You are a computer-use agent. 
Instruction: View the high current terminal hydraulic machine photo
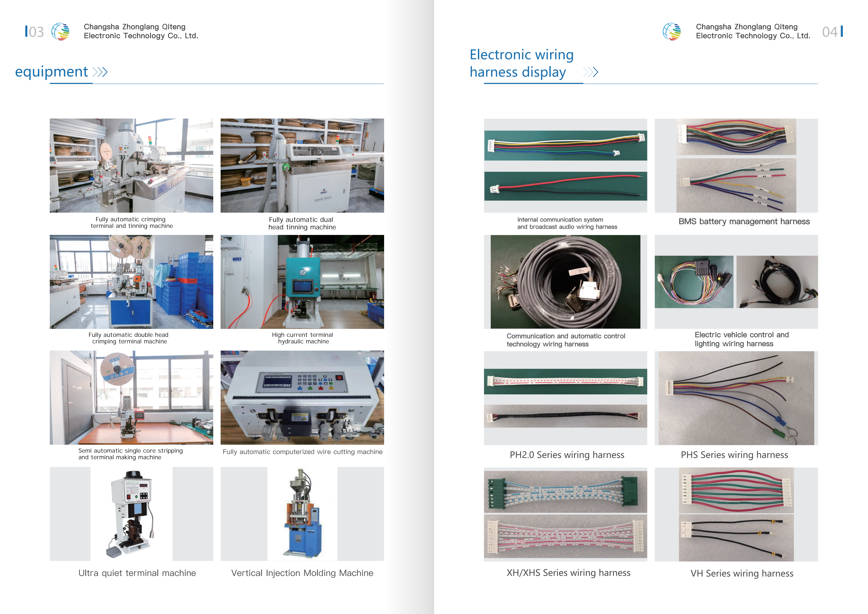[x=302, y=282]
